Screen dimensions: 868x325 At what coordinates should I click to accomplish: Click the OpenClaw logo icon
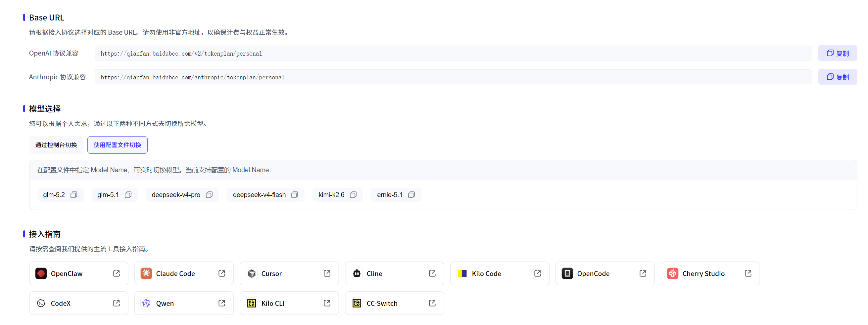[x=41, y=273]
